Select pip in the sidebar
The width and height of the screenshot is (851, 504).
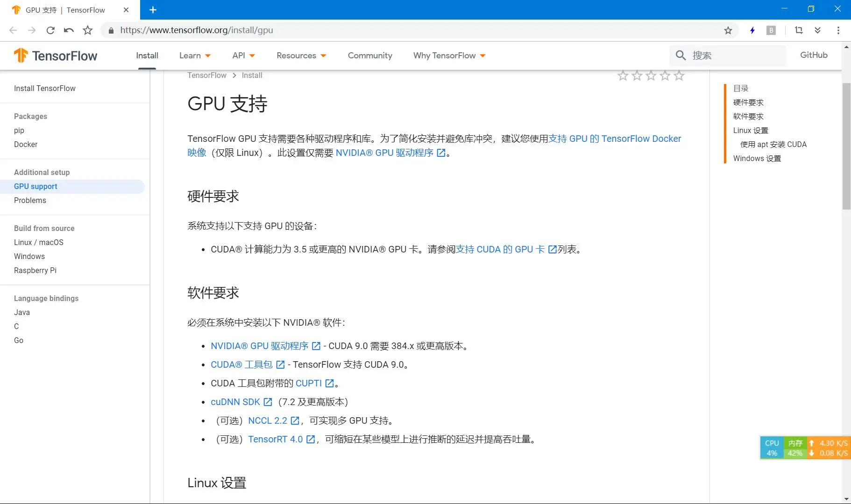coord(19,131)
